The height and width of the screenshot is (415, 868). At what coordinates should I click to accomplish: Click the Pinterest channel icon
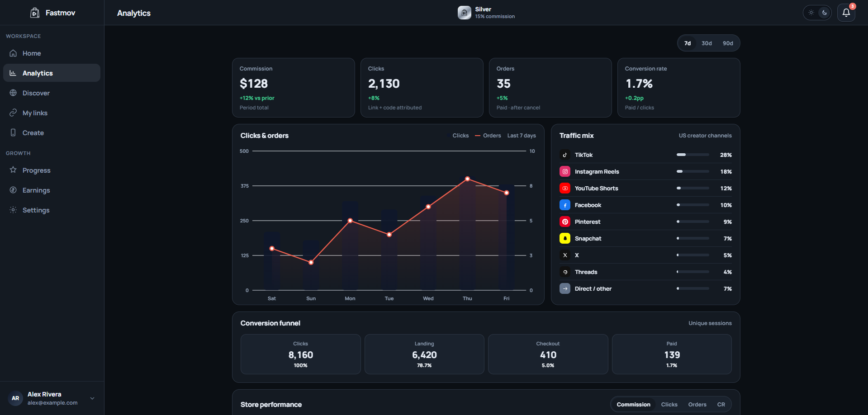(565, 222)
